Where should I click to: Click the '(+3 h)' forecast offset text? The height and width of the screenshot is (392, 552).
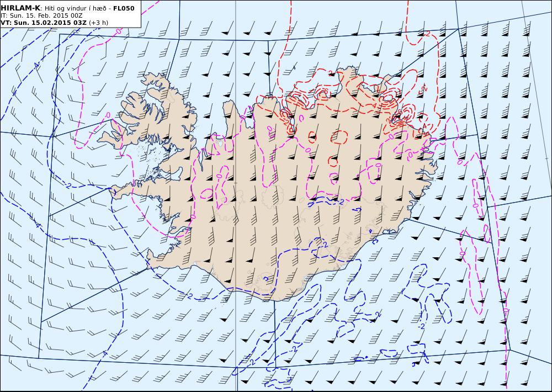coord(99,23)
